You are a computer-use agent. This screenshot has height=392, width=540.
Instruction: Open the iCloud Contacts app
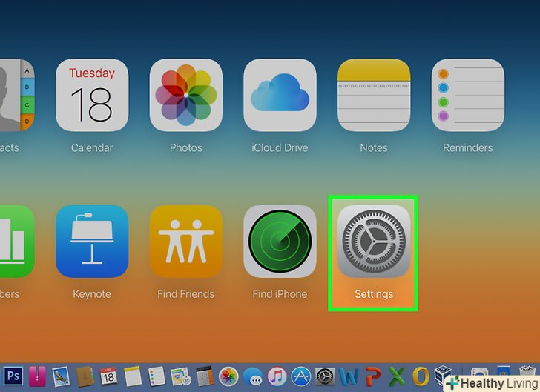click(17, 95)
